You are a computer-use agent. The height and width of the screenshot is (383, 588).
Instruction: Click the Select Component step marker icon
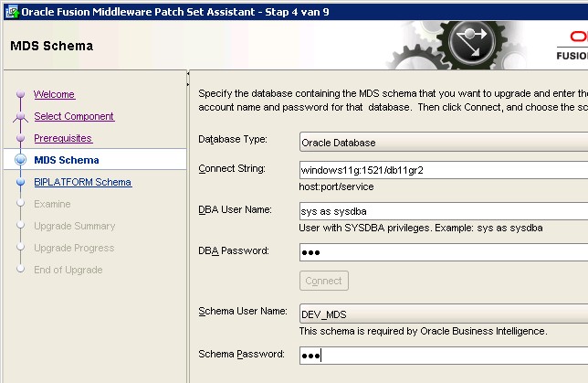20,117
